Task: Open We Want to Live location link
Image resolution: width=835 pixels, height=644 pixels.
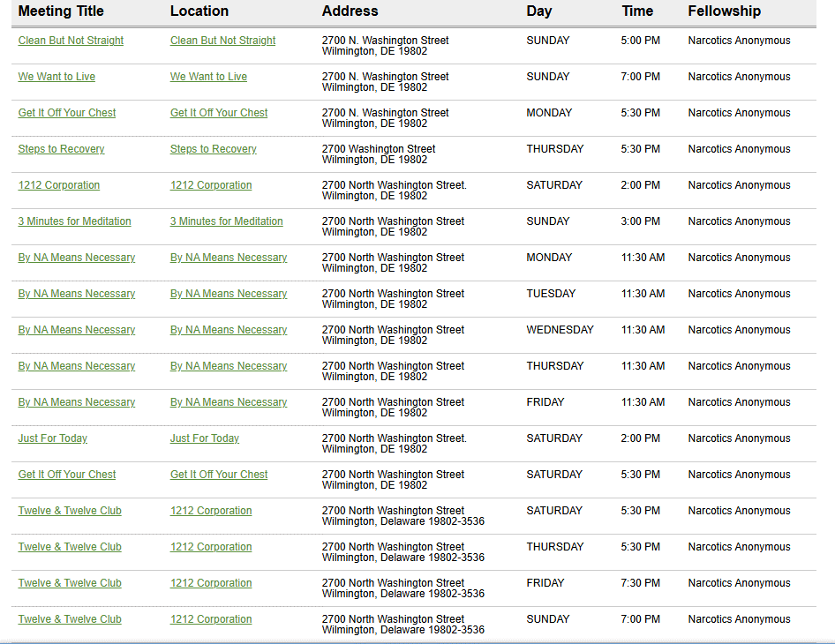Action: [x=208, y=77]
